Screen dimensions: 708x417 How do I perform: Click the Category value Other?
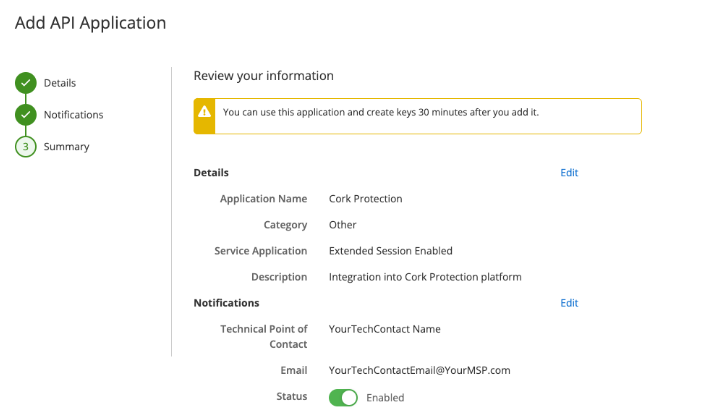click(x=342, y=225)
